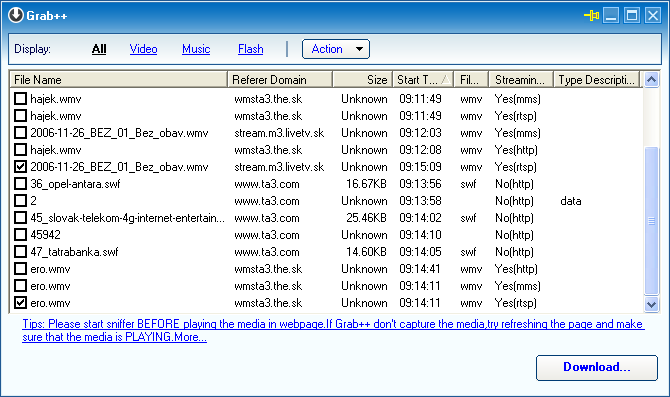Select the 47_tatrabanka.swf file name

pos(74,252)
